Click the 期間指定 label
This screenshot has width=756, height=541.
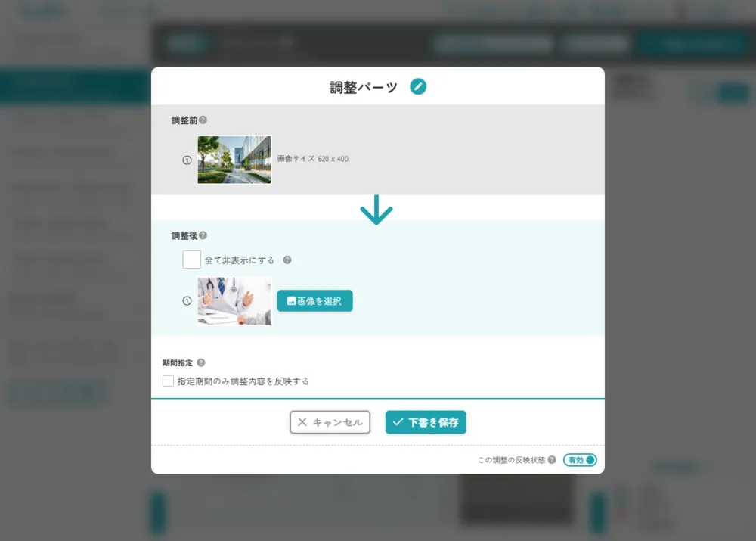[x=178, y=363]
